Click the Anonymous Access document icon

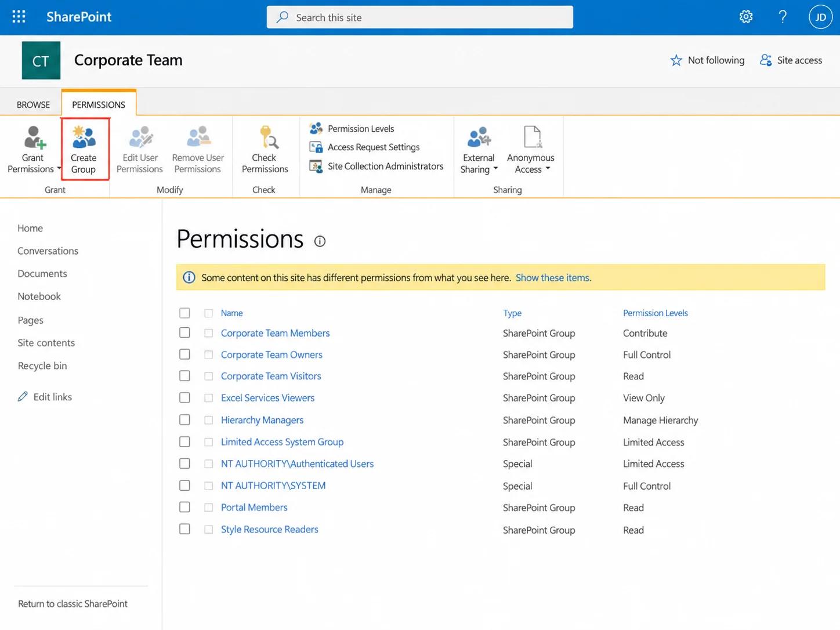point(533,137)
